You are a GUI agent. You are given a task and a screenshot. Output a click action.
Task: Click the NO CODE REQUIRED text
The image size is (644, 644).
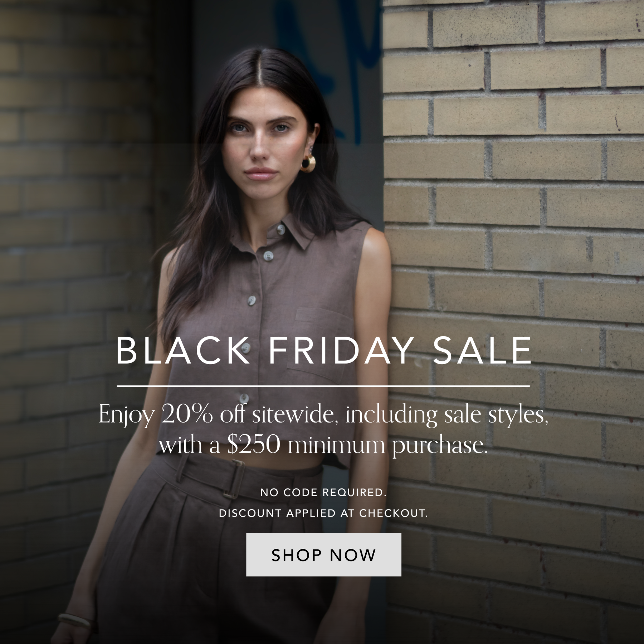pos(323,493)
